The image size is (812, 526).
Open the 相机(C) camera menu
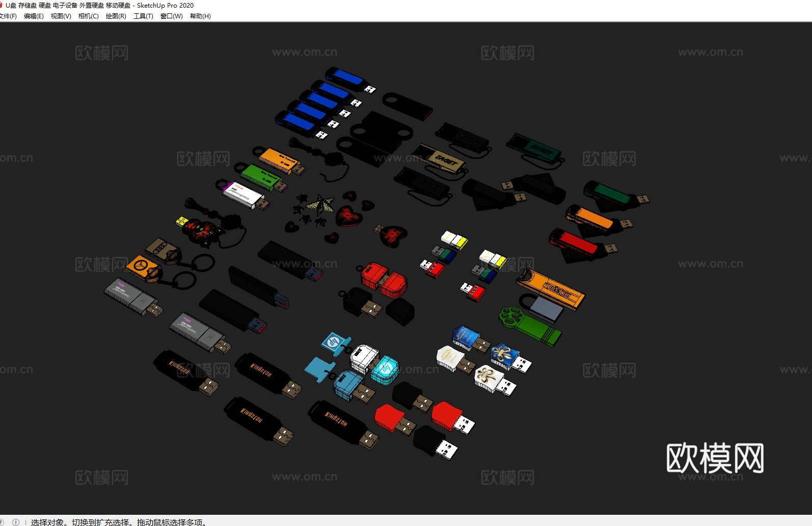(x=88, y=16)
